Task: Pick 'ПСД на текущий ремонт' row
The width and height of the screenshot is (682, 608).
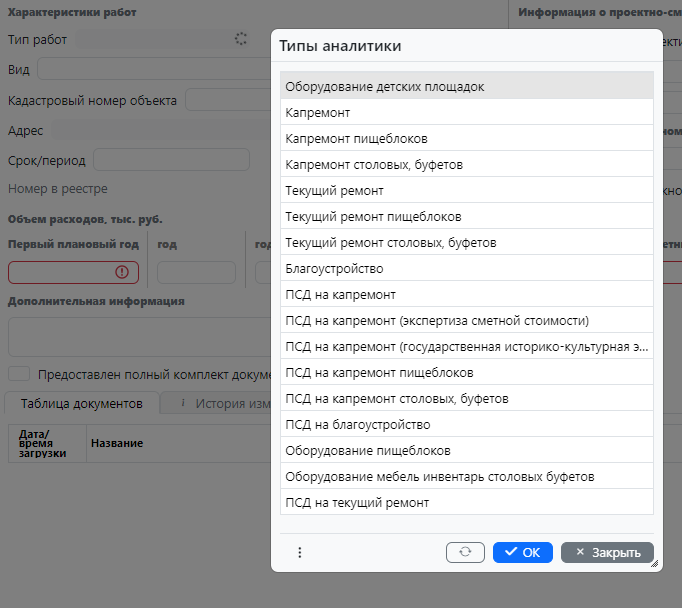Action: [x=466, y=502]
